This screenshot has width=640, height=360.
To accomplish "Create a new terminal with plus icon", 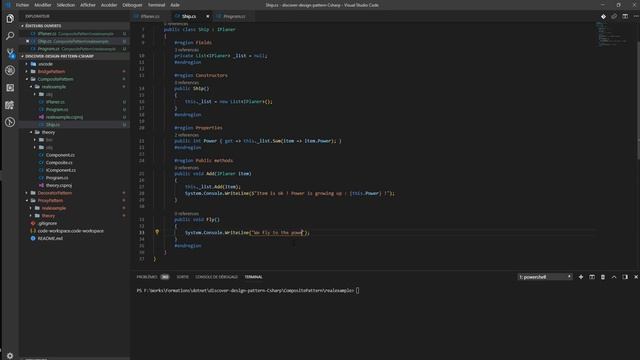I will coord(581,277).
